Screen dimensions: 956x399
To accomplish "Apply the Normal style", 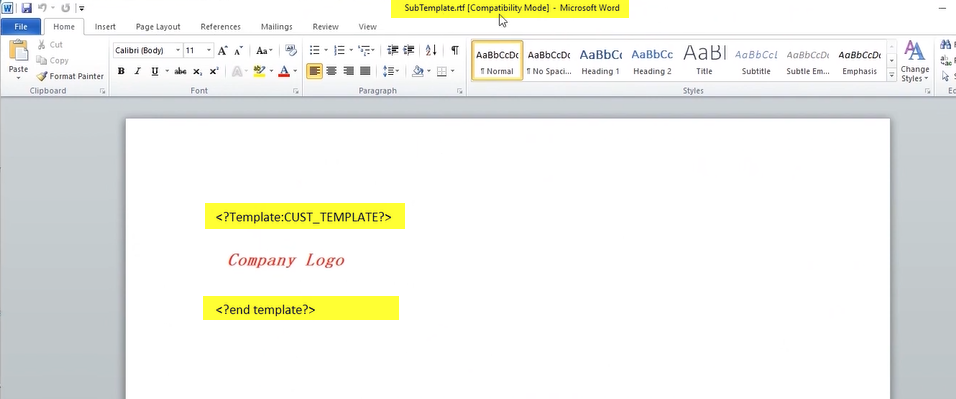I will point(497,60).
